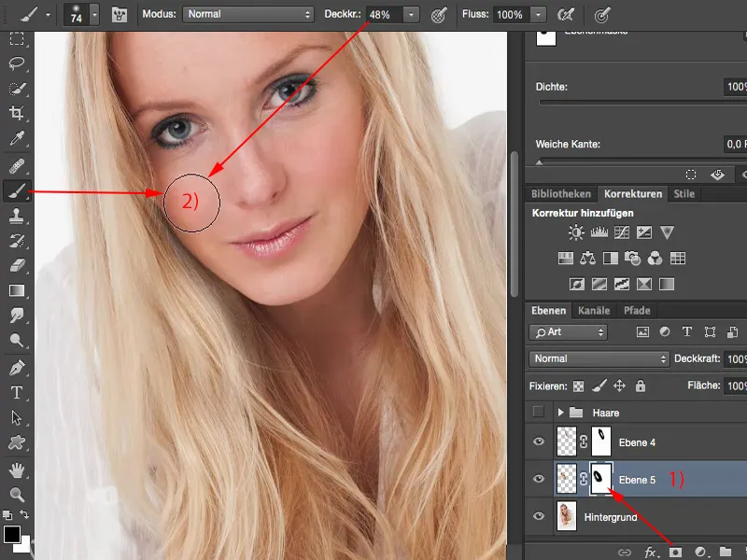This screenshot has width=747, height=560.
Task: Add a Levels adjustment
Action: pyautogui.click(x=599, y=232)
